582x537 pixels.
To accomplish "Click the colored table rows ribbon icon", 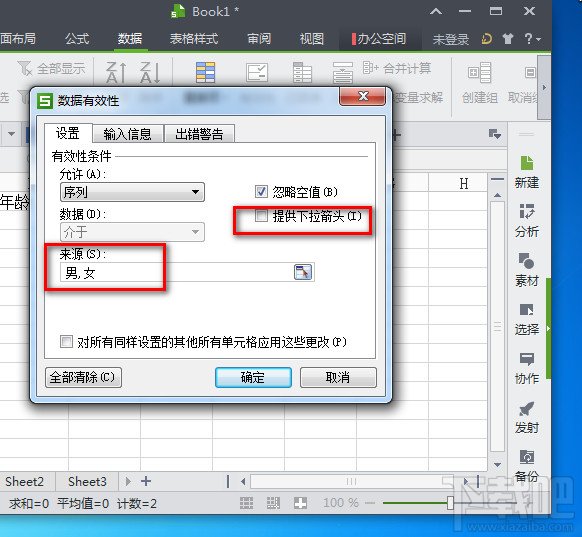I will pyautogui.click(x=206, y=72).
